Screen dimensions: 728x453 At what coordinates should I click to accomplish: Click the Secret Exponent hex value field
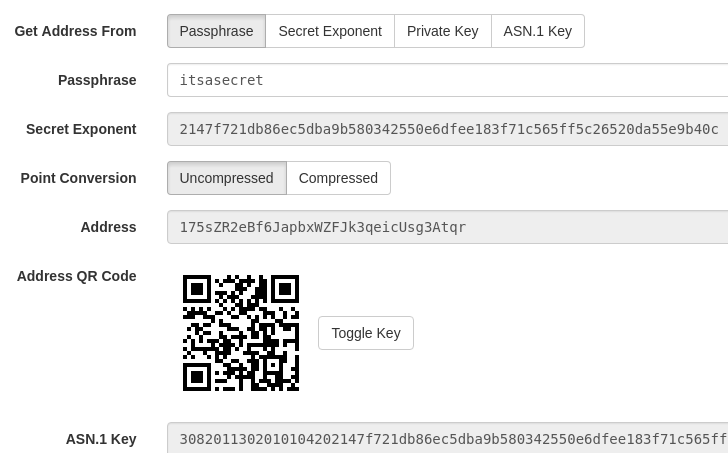[447, 129]
